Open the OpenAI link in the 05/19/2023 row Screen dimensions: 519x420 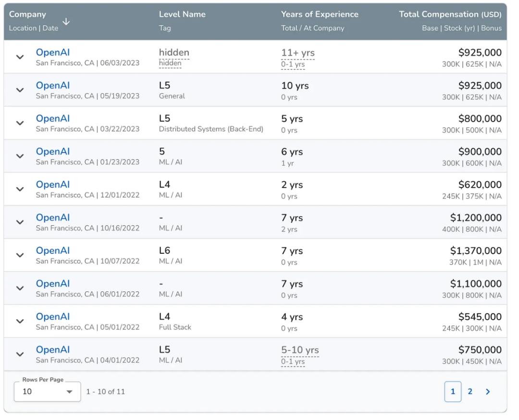point(53,86)
